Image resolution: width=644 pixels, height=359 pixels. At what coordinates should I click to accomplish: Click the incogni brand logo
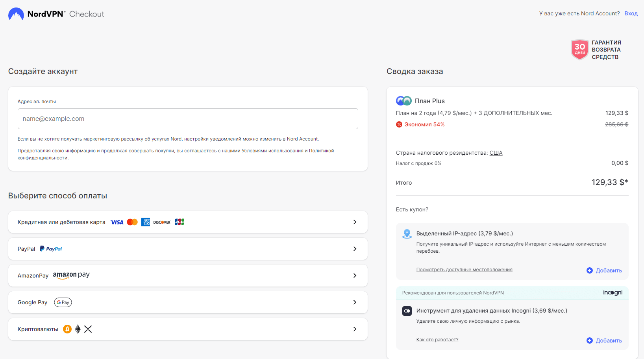(x=613, y=292)
